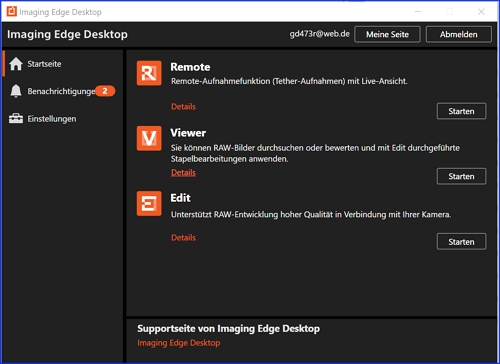Minimize the Imaging Edge Desktop window
Viewport: 500px width, 364px height.
pyautogui.click(x=418, y=12)
